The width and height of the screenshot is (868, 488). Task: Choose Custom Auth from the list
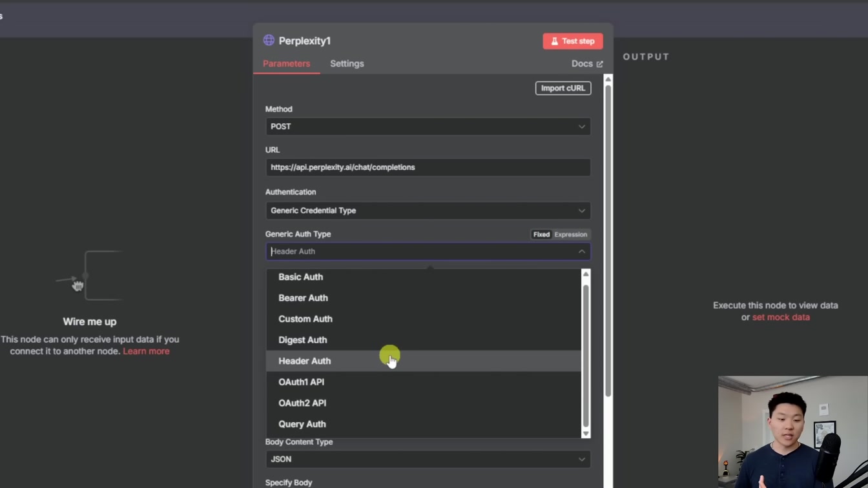point(424,319)
